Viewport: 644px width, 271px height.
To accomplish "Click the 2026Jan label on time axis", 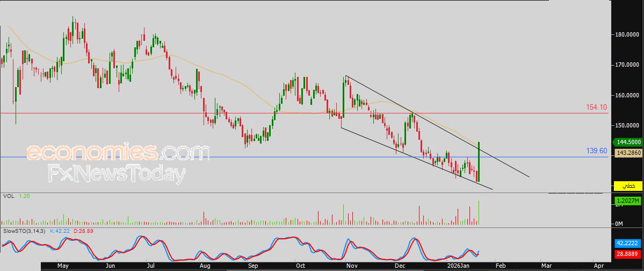I will [458, 266].
